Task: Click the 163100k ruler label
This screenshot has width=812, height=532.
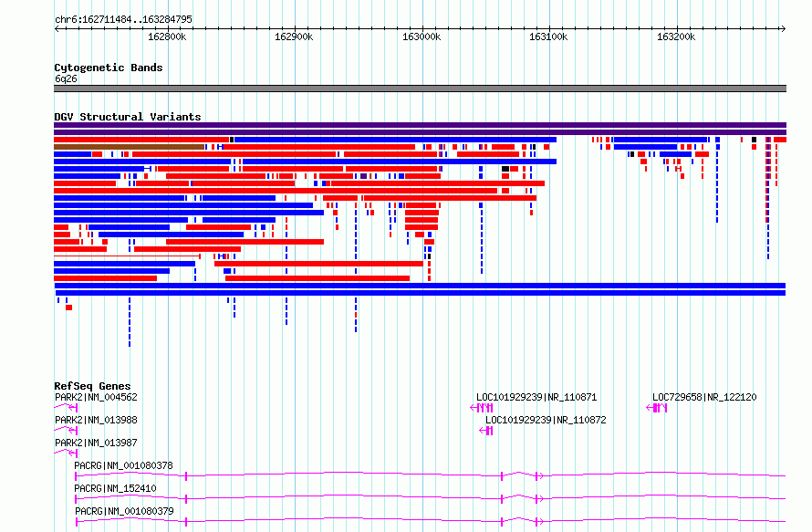Action: pos(548,37)
